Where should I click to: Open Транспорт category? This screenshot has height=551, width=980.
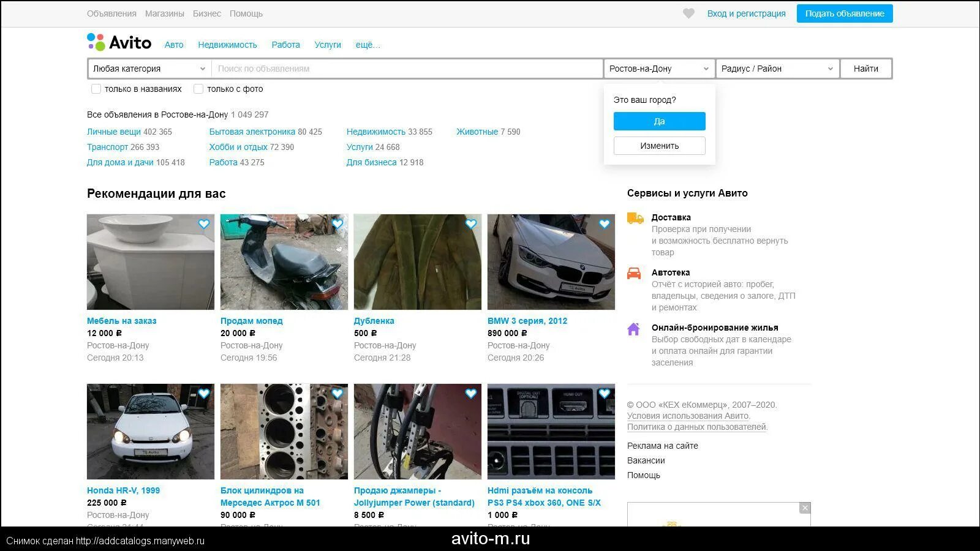(107, 147)
